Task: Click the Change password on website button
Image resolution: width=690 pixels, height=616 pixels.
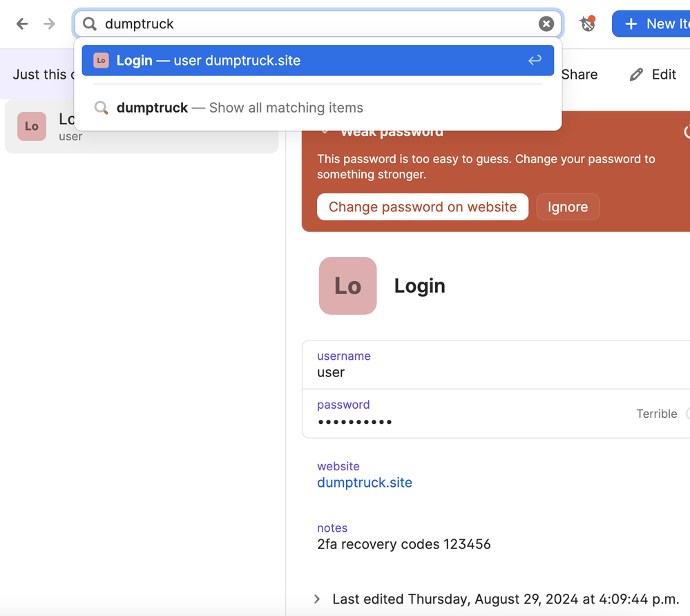Action: [x=422, y=207]
